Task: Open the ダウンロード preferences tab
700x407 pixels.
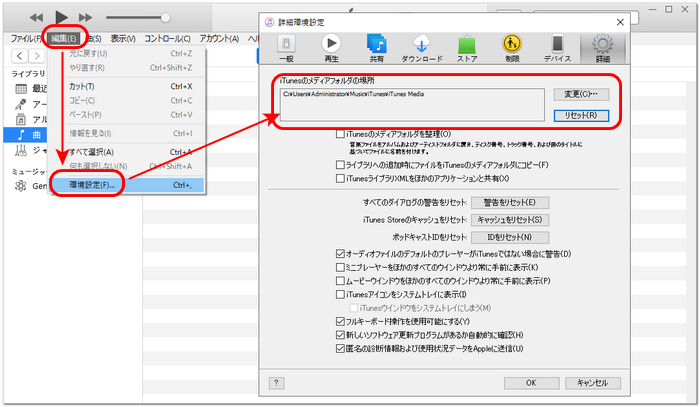Action: pyautogui.click(x=421, y=48)
